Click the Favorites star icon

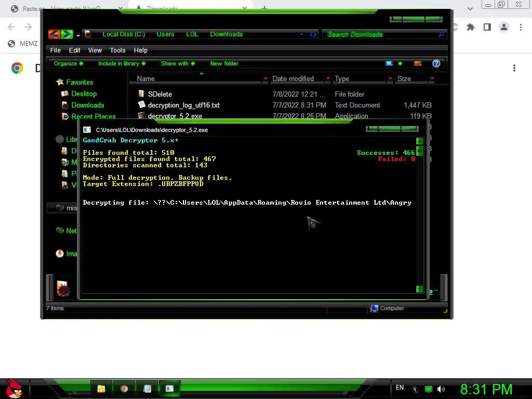tap(60, 82)
